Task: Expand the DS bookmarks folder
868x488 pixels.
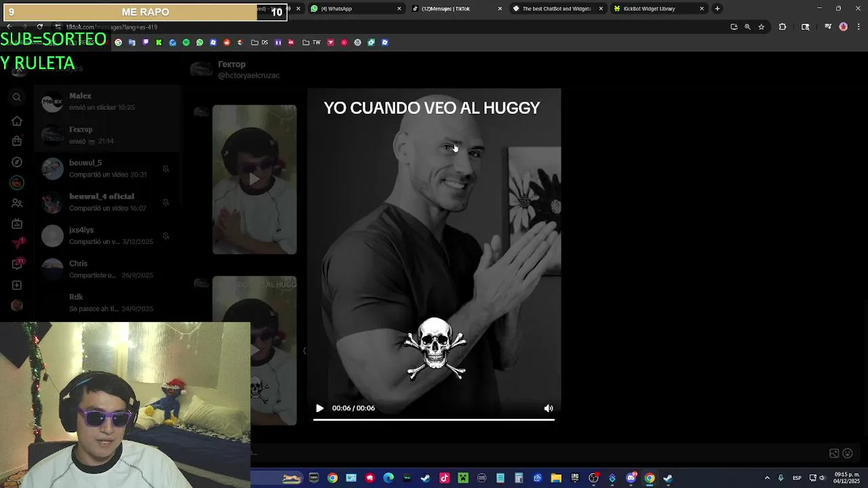Action: pos(259,42)
